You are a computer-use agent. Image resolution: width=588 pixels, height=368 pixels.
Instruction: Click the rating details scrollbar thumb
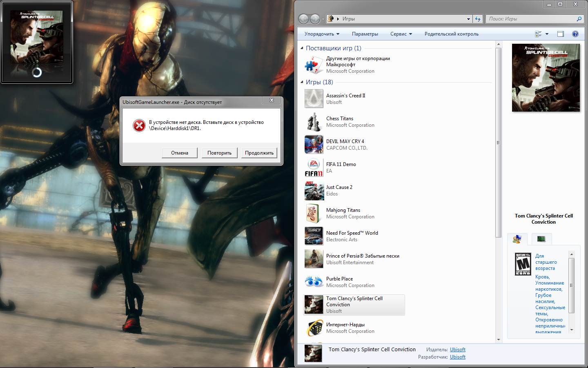tap(571, 285)
